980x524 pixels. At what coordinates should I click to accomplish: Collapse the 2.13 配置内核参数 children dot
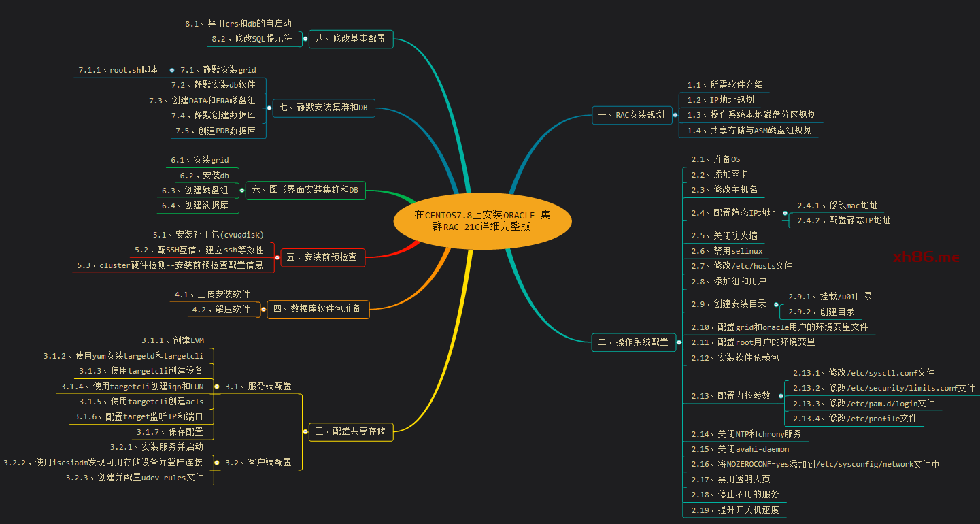[781, 396]
